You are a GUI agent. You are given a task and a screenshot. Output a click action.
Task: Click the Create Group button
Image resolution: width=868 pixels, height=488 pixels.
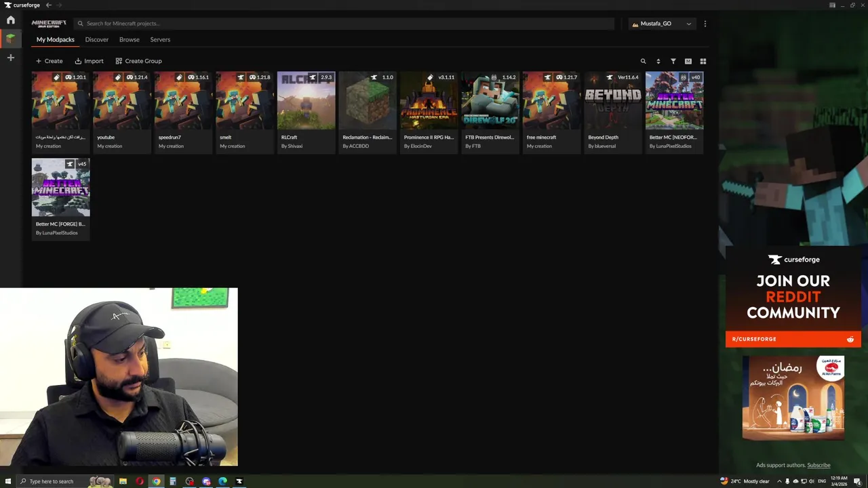point(138,61)
